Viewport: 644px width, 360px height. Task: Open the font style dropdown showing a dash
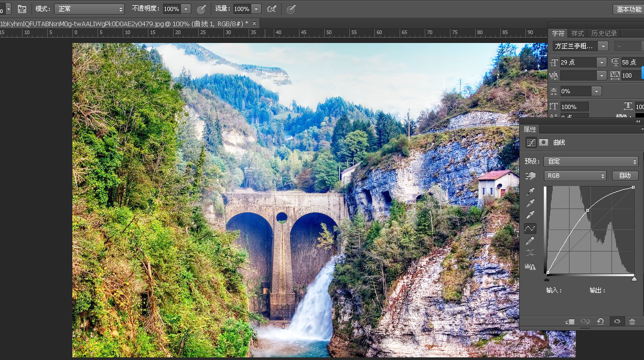click(x=629, y=46)
